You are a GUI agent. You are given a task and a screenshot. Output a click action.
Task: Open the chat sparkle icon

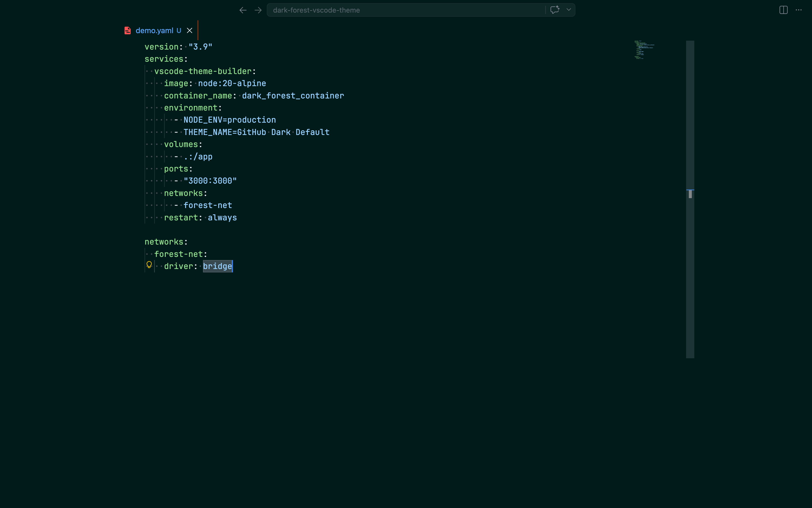click(555, 10)
